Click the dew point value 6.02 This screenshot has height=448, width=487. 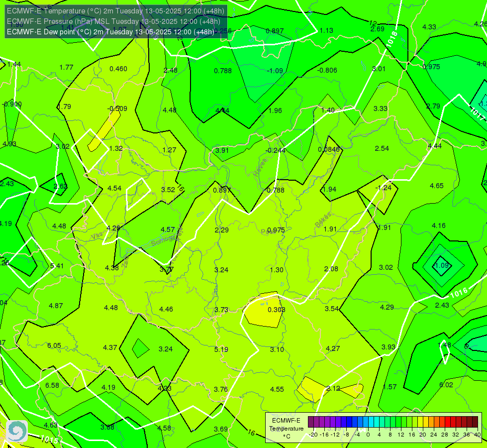point(446,385)
